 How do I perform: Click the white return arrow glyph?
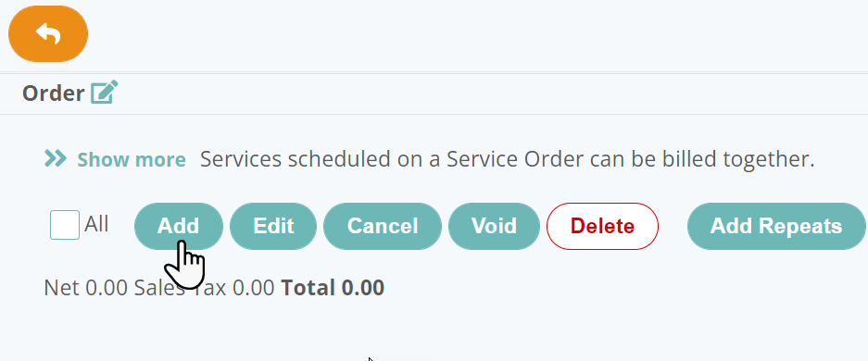(48, 33)
